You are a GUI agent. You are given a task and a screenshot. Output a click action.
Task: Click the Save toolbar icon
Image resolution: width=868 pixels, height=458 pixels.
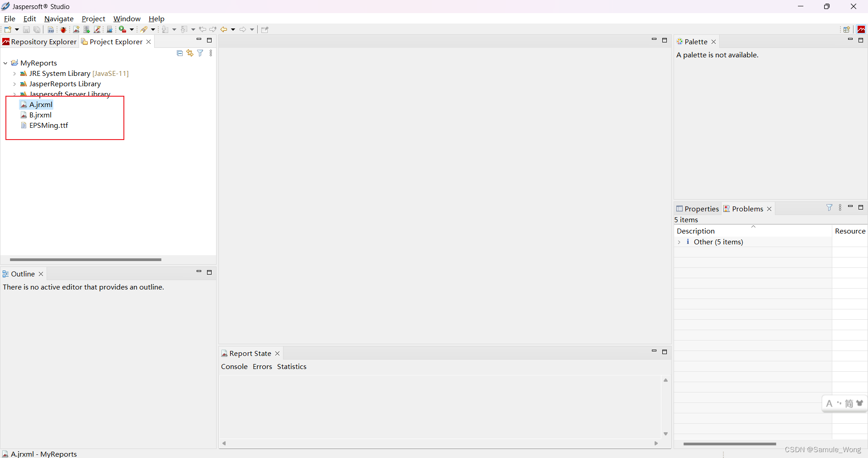26,30
